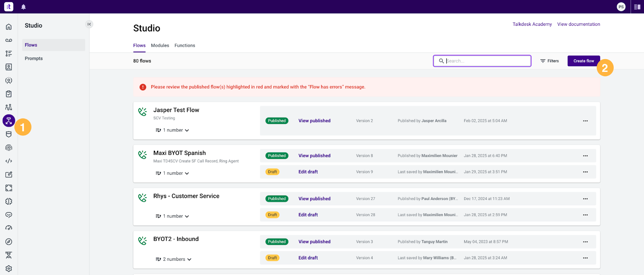Click the Talkdesk logo icon
644x275 pixels.
pos(8,6)
